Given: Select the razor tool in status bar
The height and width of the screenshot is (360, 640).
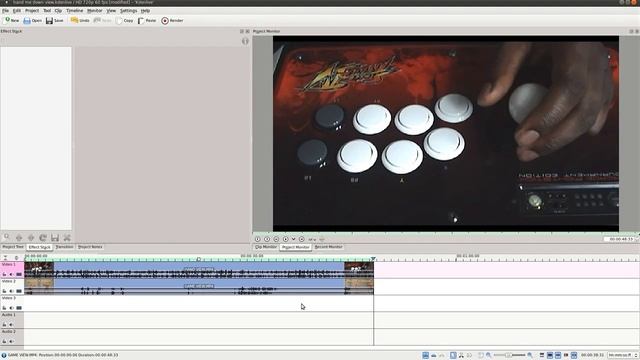Looking at the screenshot, I should pos(461,356).
